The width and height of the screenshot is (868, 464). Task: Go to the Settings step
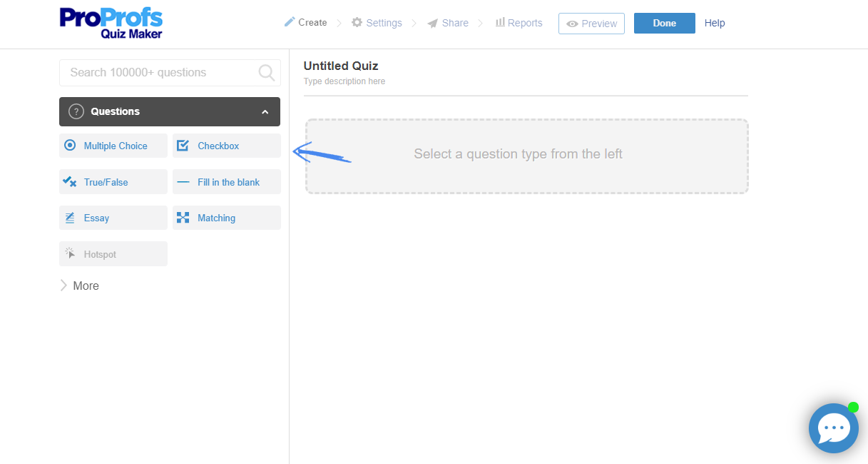coord(384,23)
